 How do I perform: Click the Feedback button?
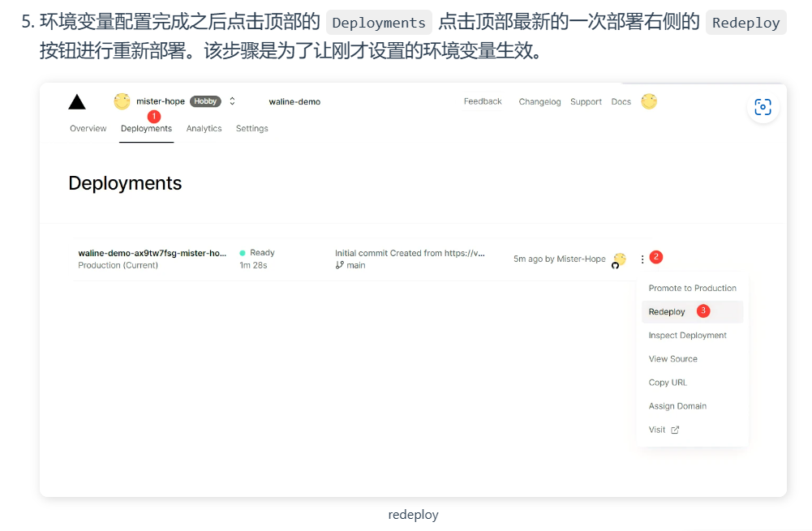tap(483, 101)
